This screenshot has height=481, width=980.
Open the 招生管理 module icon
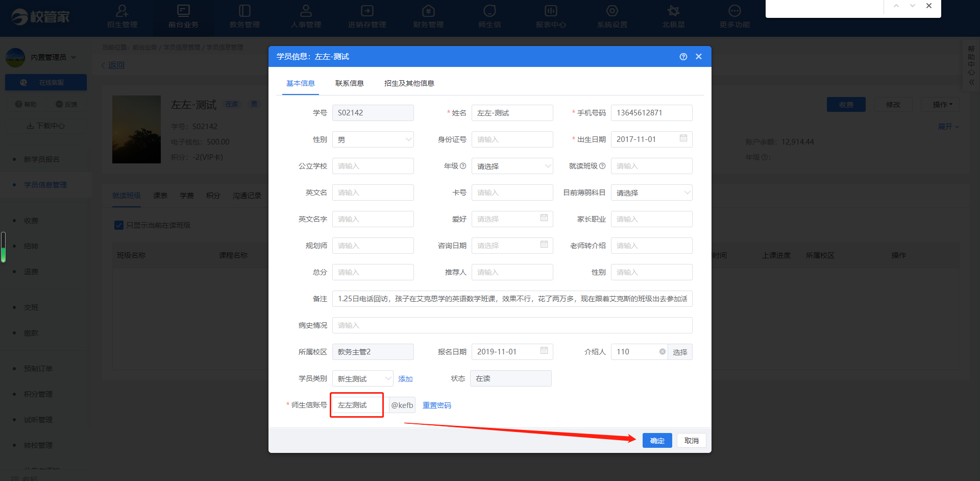pyautogui.click(x=122, y=11)
